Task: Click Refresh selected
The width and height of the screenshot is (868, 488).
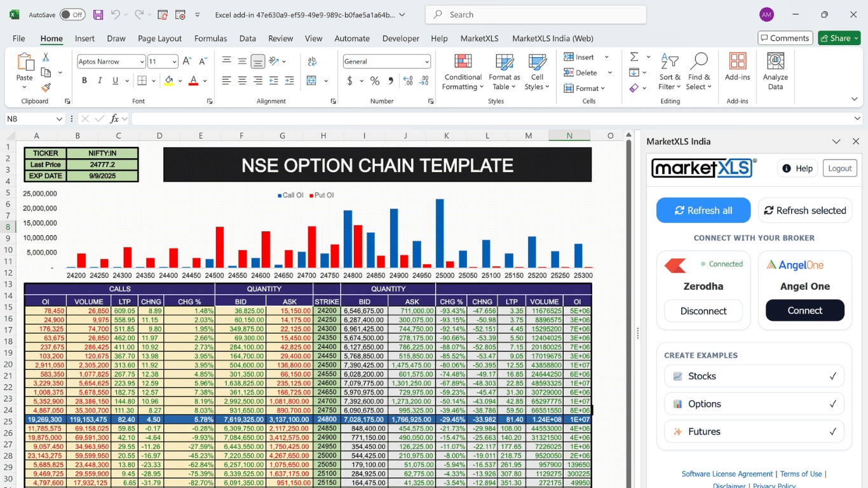Action: click(x=805, y=210)
